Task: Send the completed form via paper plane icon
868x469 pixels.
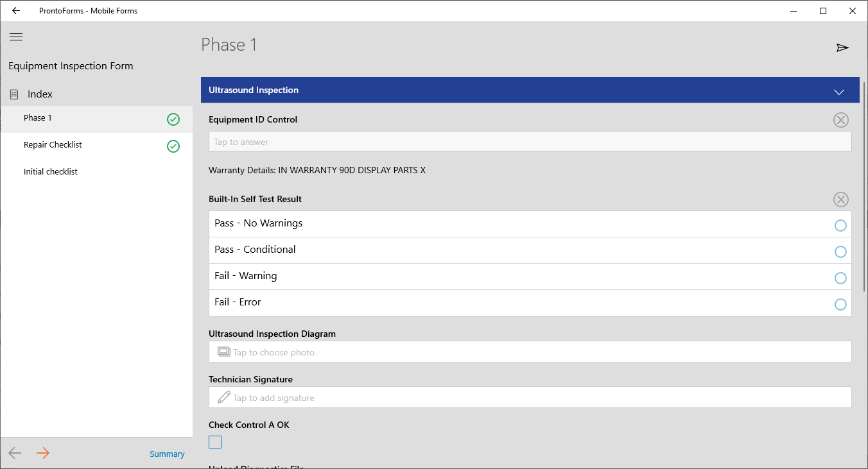Action: (843, 47)
